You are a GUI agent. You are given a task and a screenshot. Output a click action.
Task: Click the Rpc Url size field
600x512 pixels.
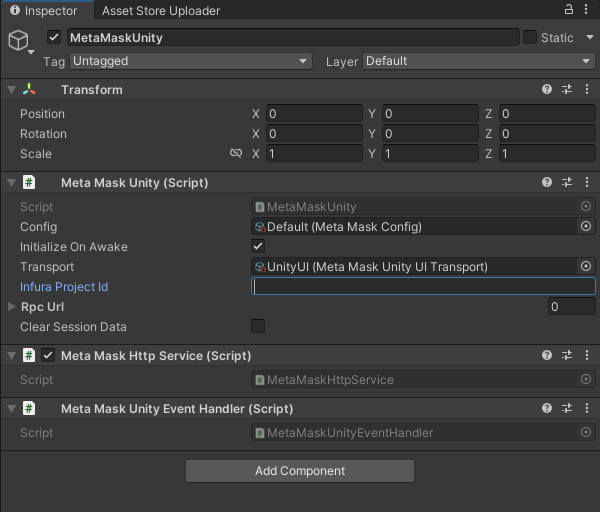[572, 307]
